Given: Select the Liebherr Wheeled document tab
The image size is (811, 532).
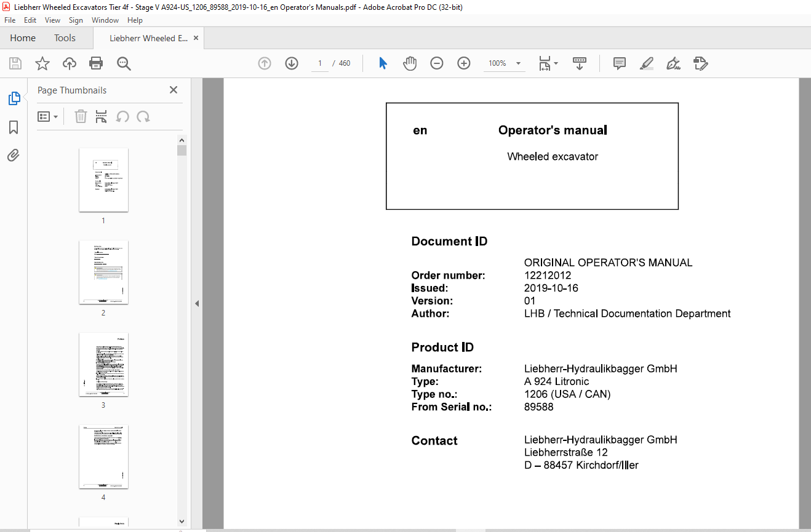Looking at the screenshot, I should point(148,38).
